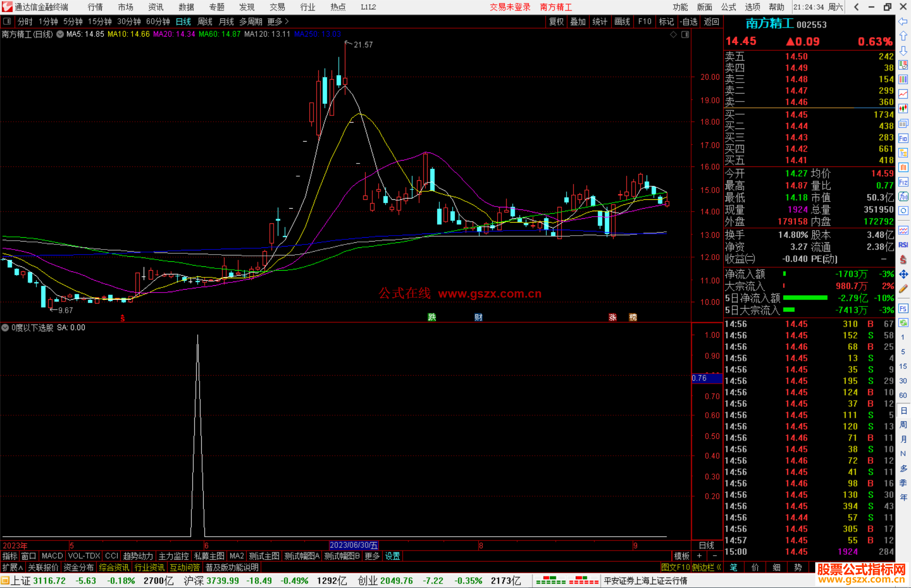
Task: Click the line trend chart sidebar icon
Action: pos(903,94)
